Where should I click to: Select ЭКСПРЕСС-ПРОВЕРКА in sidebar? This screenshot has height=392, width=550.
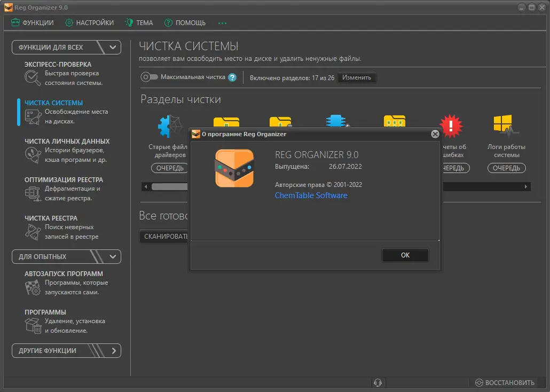pyautogui.click(x=58, y=65)
